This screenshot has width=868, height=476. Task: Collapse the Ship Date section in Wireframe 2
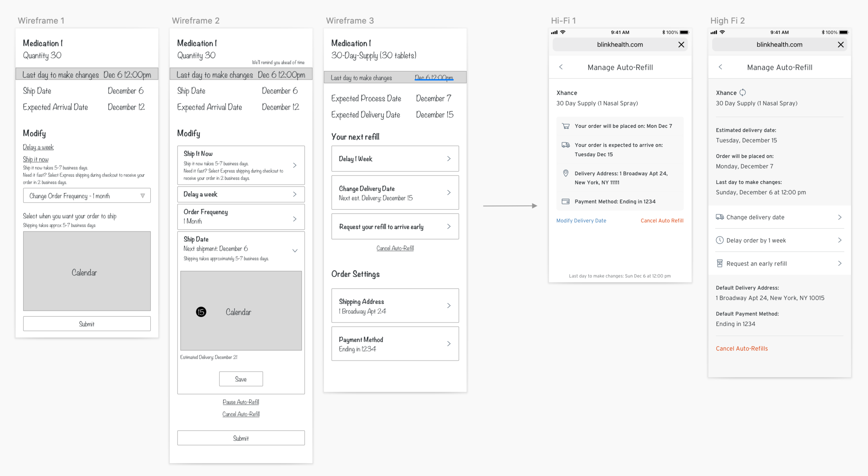coord(295,250)
